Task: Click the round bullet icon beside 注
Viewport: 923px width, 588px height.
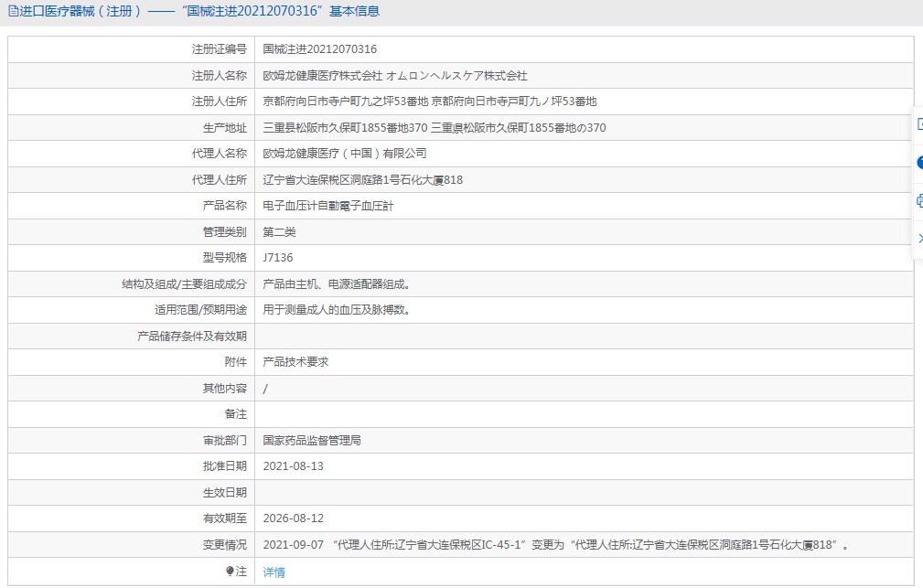Action: [230, 572]
